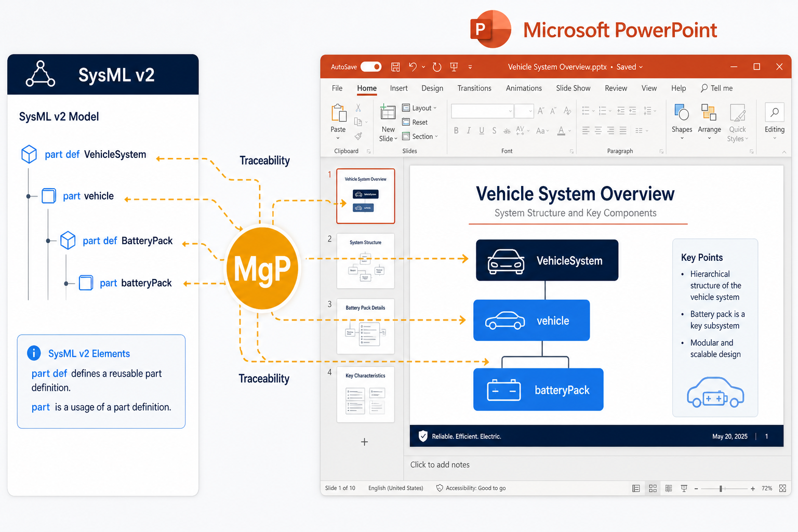Click the Vehicle System Overview slide title
The width and height of the screenshot is (798, 532).
pos(575,194)
